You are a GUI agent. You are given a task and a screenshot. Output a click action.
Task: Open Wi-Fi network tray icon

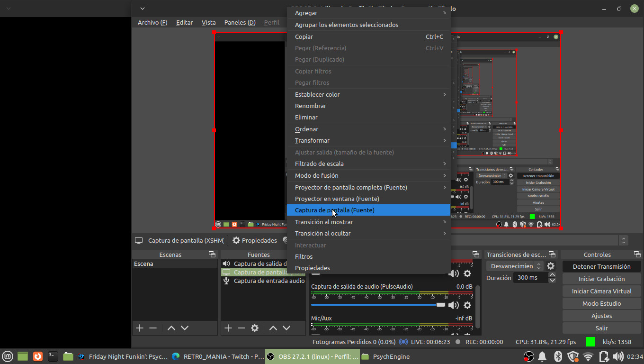tap(588, 356)
